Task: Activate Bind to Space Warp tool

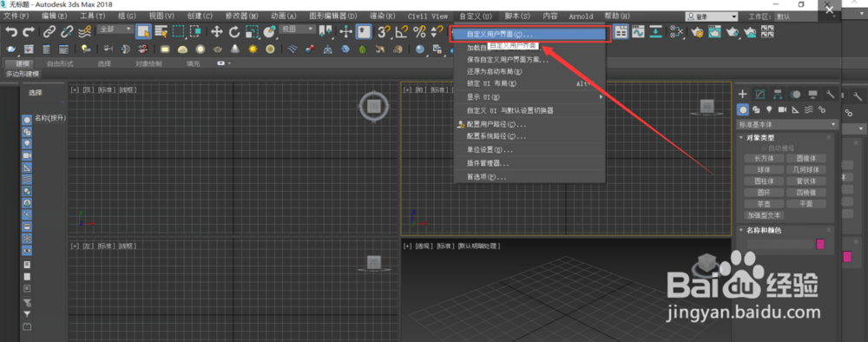Action: [85, 32]
